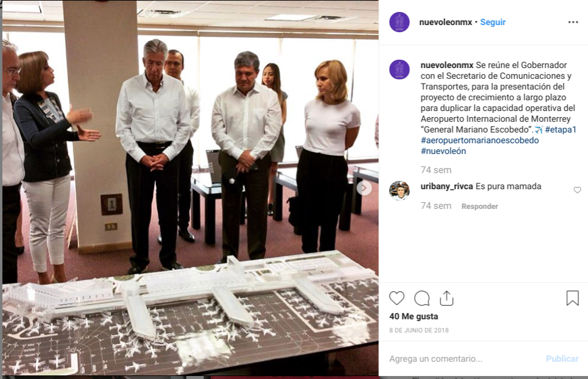The width and height of the screenshot is (588, 379).
Task: Like uribany_rivca's comment with the small heart
Action: coord(577,190)
